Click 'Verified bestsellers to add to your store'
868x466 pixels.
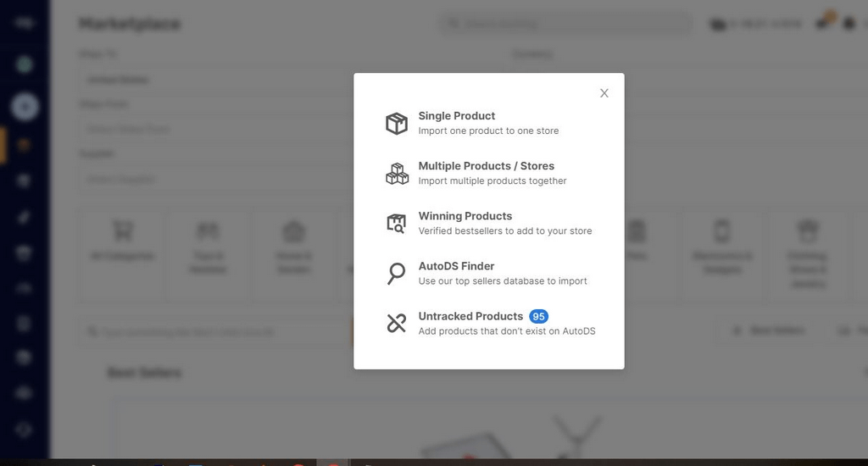tap(504, 231)
